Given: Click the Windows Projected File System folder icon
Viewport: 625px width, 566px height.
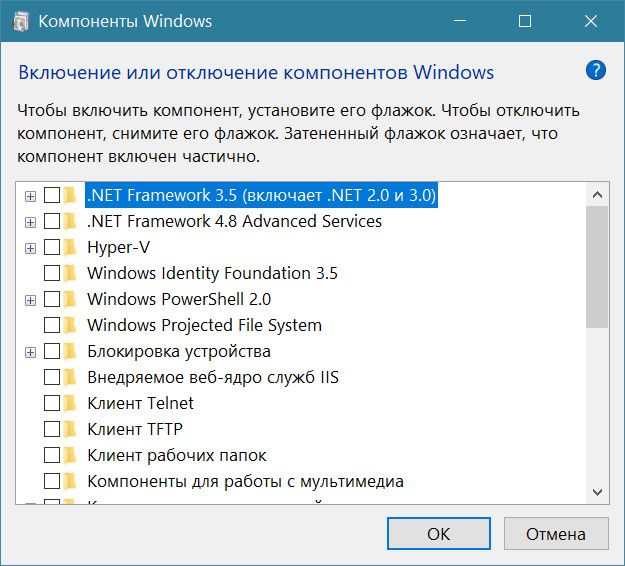Looking at the screenshot, I should pyautogui.click(x=71, y=325).
